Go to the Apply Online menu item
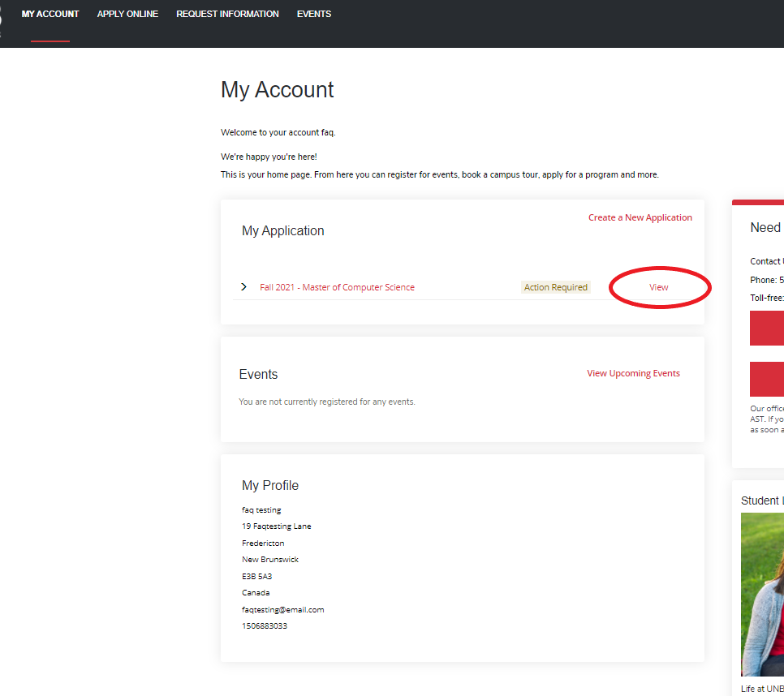The image size is (784, 696). click(127, 15)
